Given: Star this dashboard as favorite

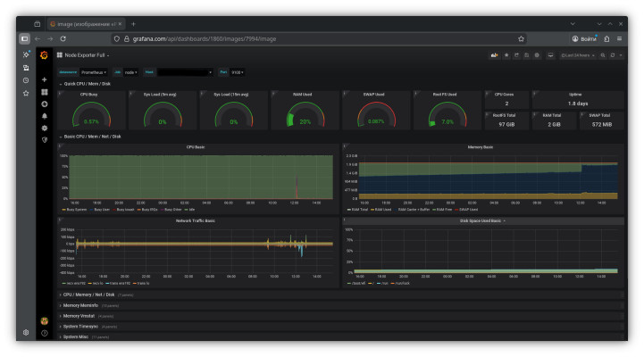Looking at the screenshot, I should 506,55.
